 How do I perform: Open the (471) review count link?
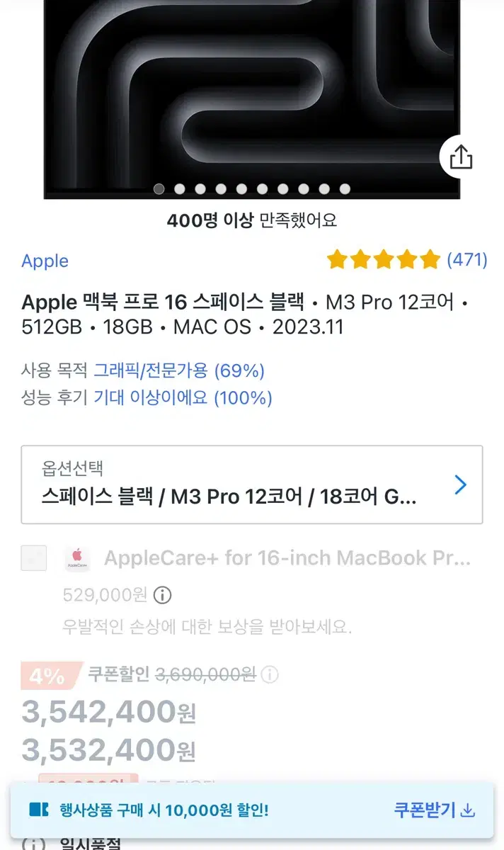[467, 260]
